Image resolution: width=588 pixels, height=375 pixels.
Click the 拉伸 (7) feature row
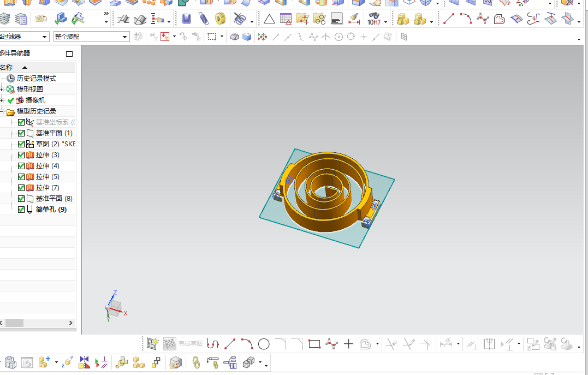coord(47,188)
